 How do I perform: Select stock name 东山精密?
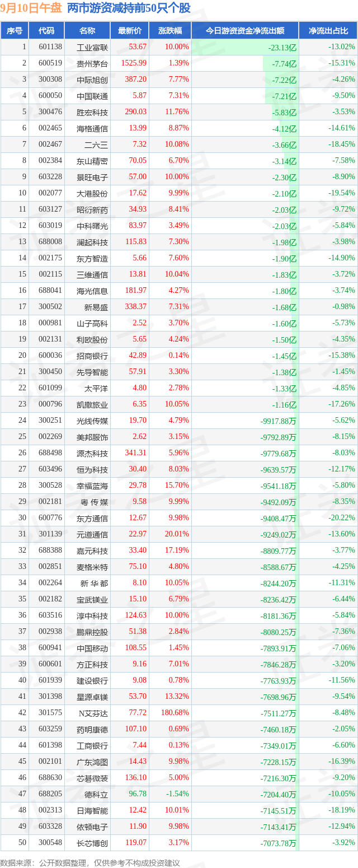pos(92,161)
